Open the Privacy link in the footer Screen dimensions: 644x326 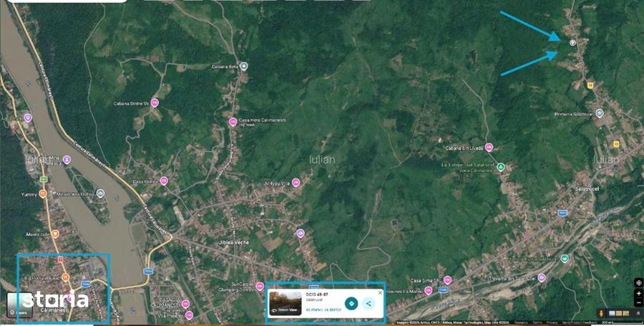pyautogui.click(x=552, y=322)
